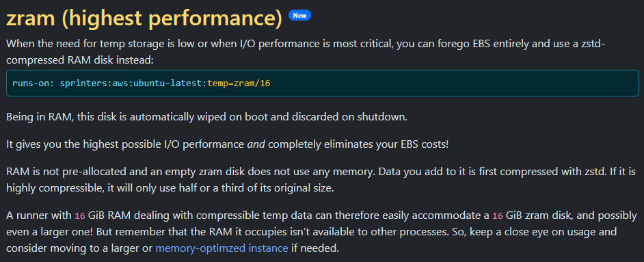Click the sentence "Being in RAM, this disk..."
644x262 pixels.
click(x=206, y=117)
